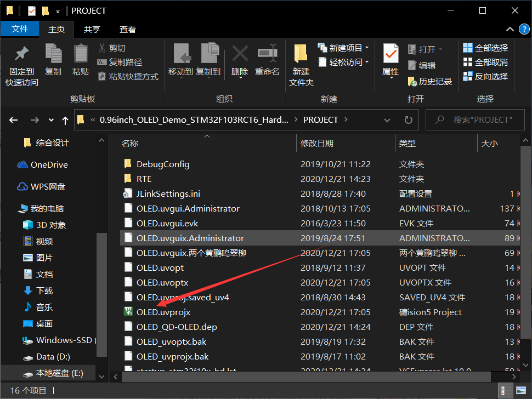Open the recent locations dropdown arrow
The height and width of the screenshot is (399, 532).
pos(51,120)
